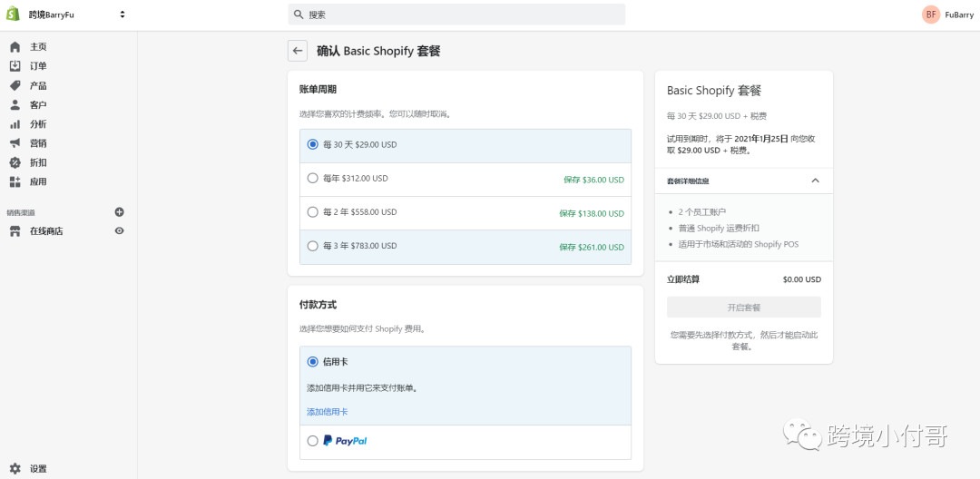
Task: Click $0.00 USD amount due
Action: (x=802, y=279)
